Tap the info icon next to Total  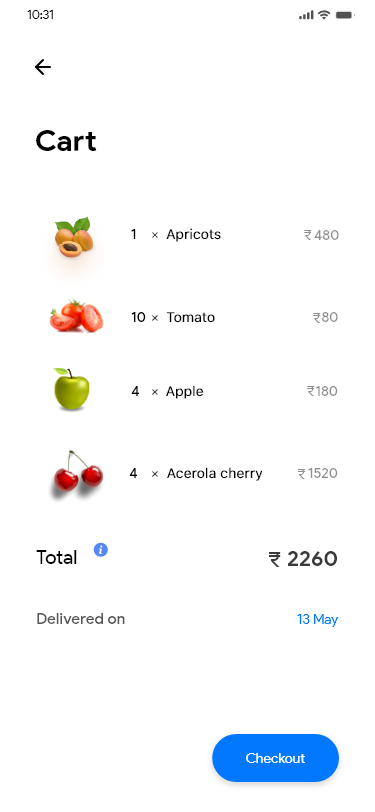[x=100, y=550]
